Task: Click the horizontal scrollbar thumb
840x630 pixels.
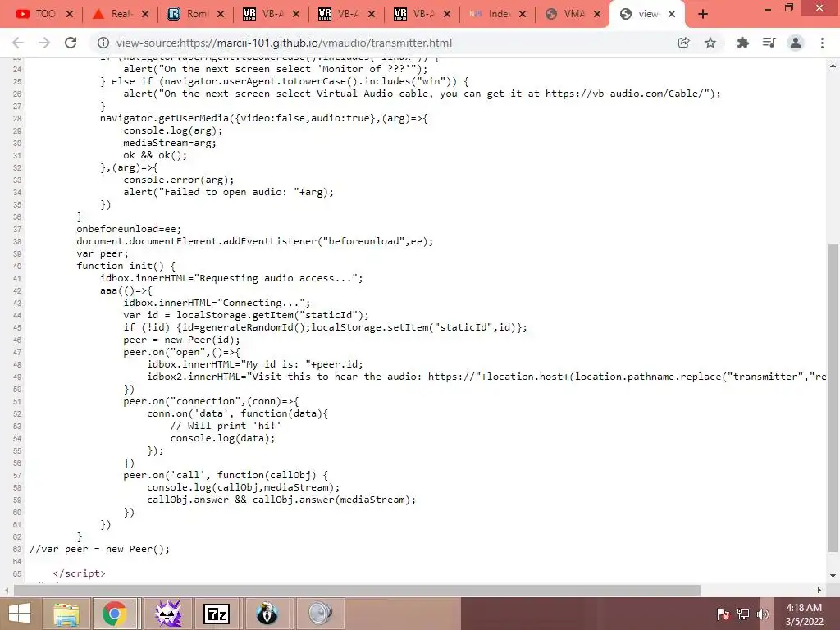Action: (x=358, y=590)
